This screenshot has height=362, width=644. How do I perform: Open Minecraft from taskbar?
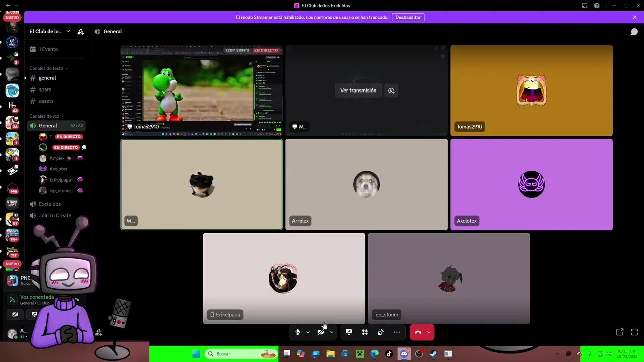tap(360, 354)
